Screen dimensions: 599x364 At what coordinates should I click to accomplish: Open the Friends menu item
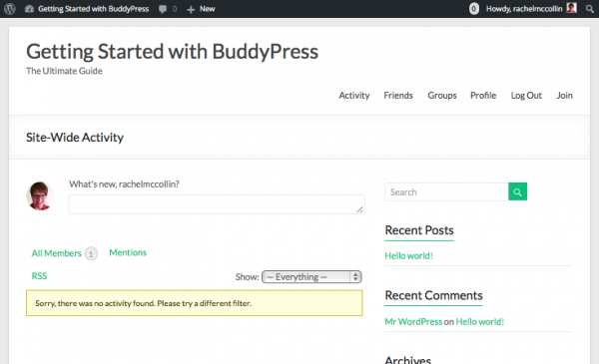398,96
